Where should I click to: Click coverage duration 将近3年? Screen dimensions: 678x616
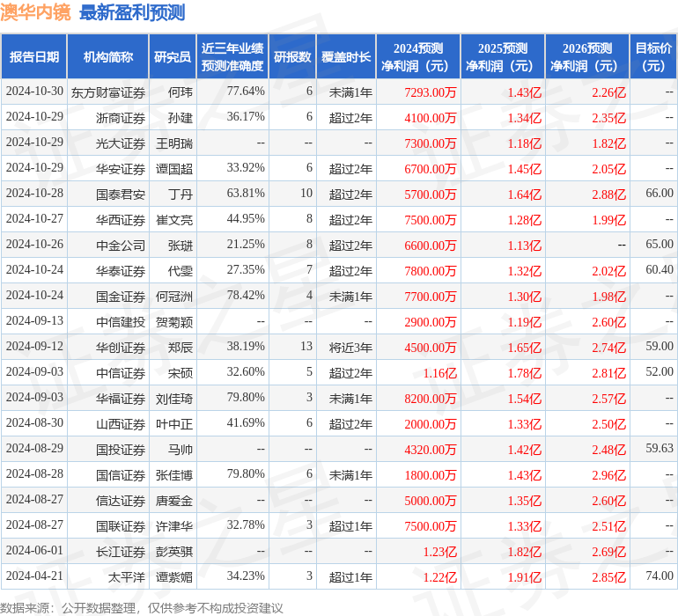pos(350,347)
